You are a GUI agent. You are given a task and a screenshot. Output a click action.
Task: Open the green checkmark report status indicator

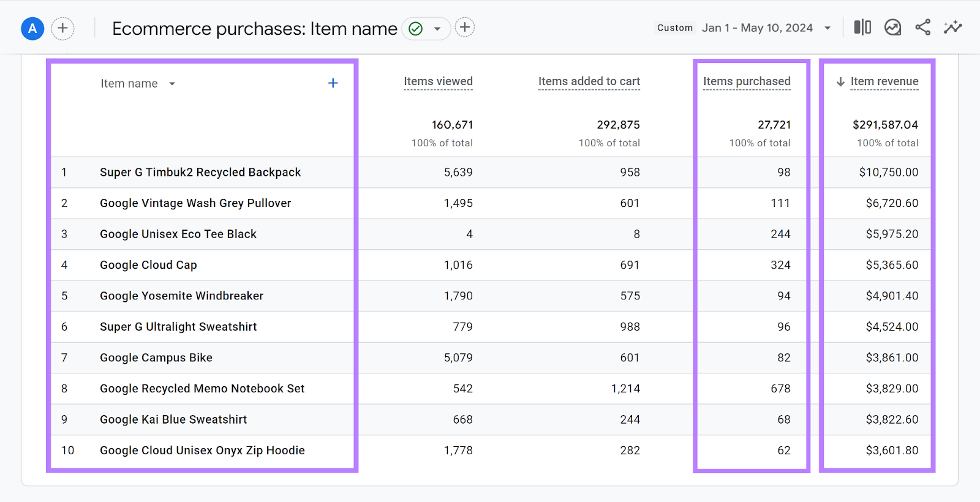(x=415, y=28)
